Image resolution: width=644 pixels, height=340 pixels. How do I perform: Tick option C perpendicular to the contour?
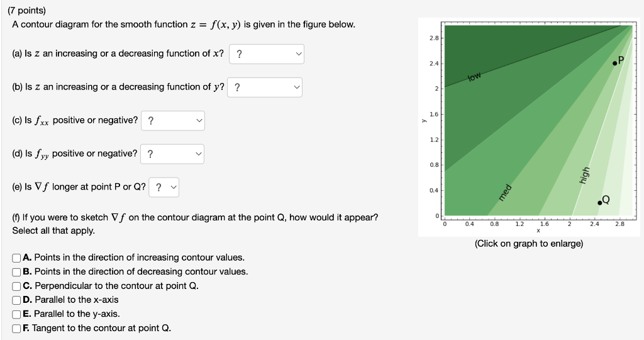click(x=16, y=286)
